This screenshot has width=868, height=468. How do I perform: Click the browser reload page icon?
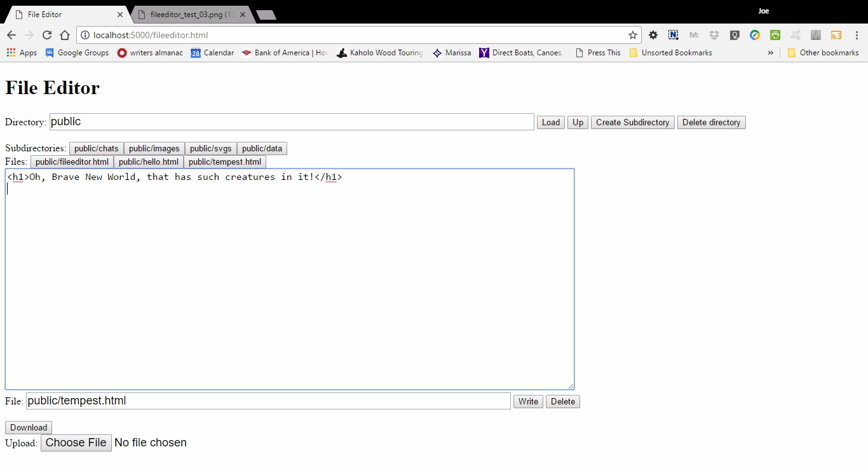click(x=46, y=35)
